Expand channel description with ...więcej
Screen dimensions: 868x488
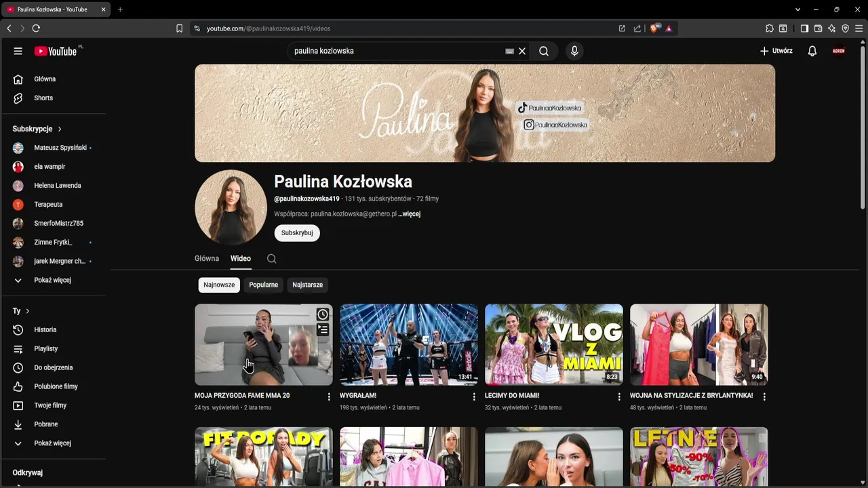410,214
